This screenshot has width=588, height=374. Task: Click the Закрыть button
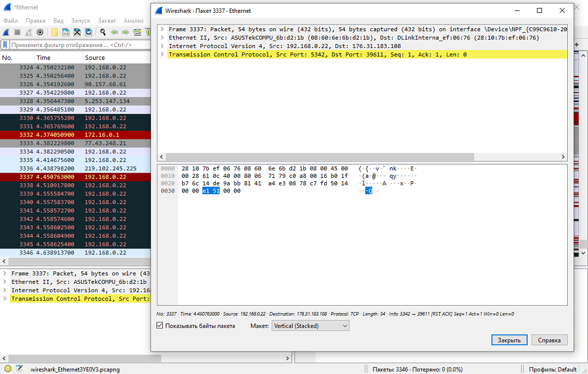click(509, 340)
